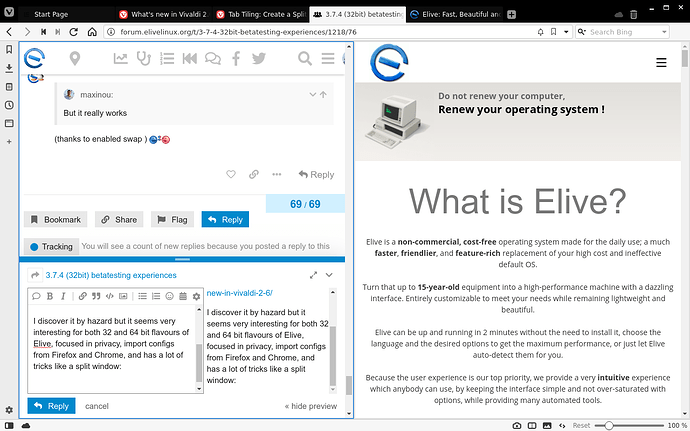Collapse the reply composer chevron
The image size is (690, 431).
[x=329, y=275]
